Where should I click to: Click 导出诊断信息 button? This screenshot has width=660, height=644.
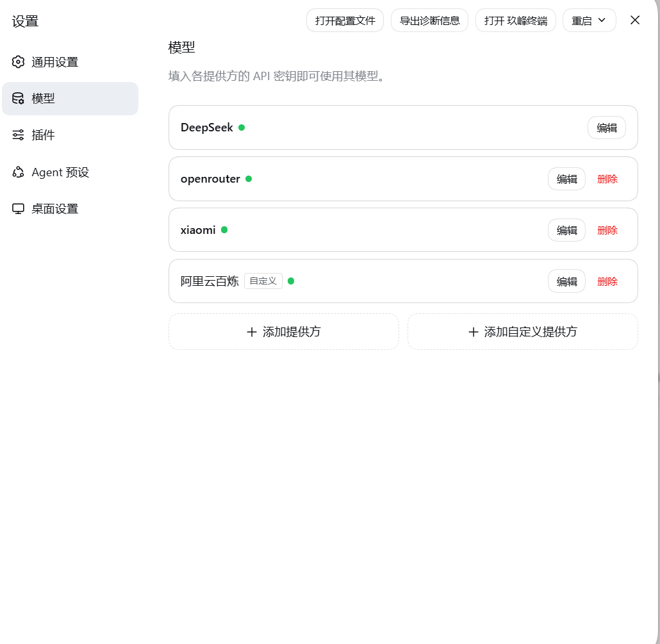pyautogui.click(x=429, y=21)
